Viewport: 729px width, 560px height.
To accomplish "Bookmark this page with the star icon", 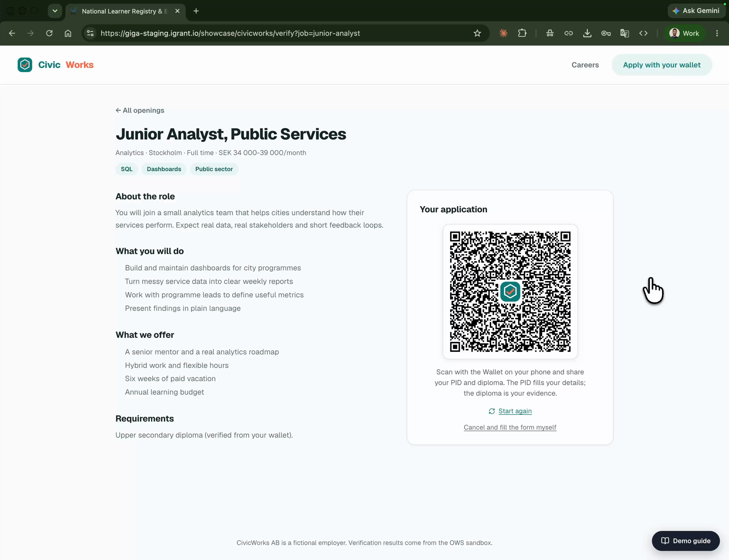I will 477,33.
